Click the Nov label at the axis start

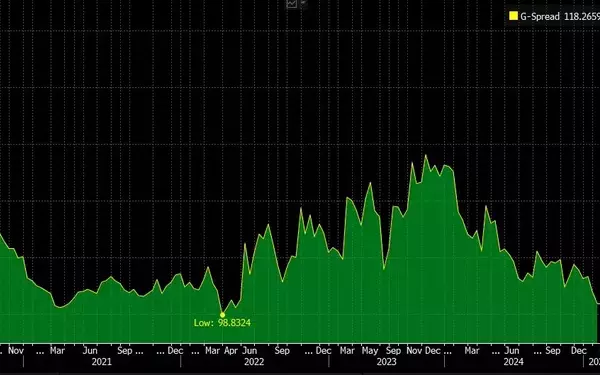16,351
